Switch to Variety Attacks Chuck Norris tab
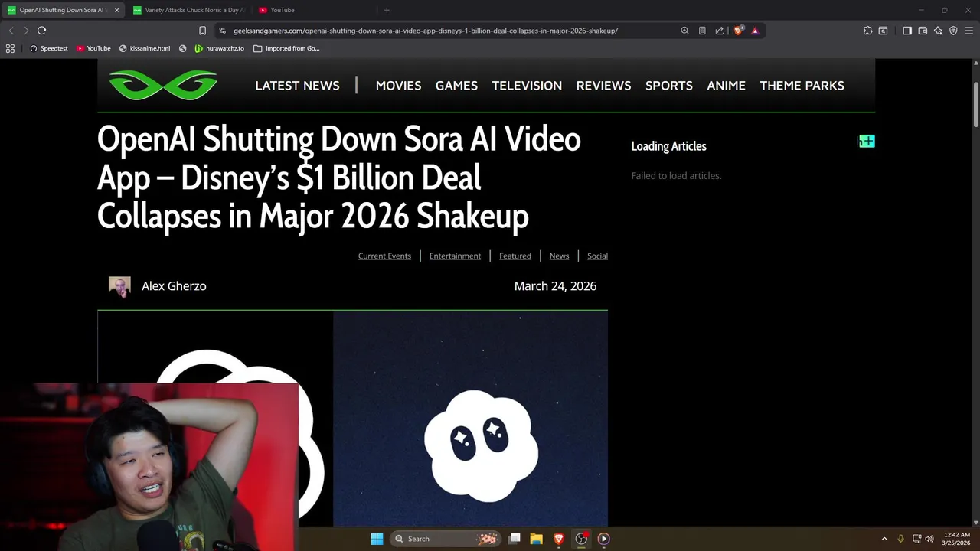Viewport: 980px width, 551px height. click(188, 10)
